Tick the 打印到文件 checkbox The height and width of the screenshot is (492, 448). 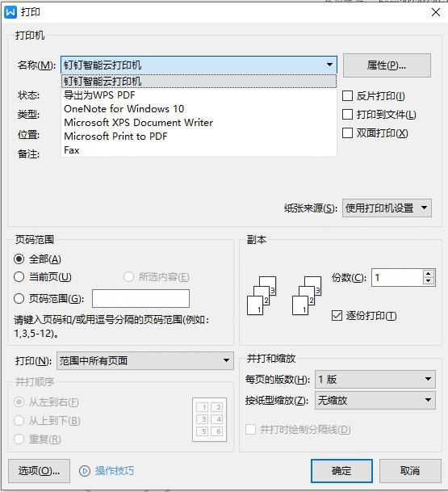(x=347, y=114)
